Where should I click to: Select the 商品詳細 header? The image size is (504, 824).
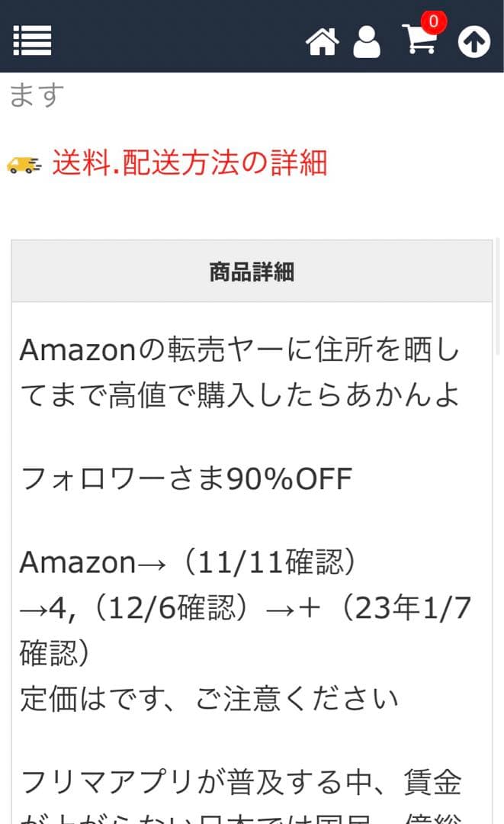252,272
